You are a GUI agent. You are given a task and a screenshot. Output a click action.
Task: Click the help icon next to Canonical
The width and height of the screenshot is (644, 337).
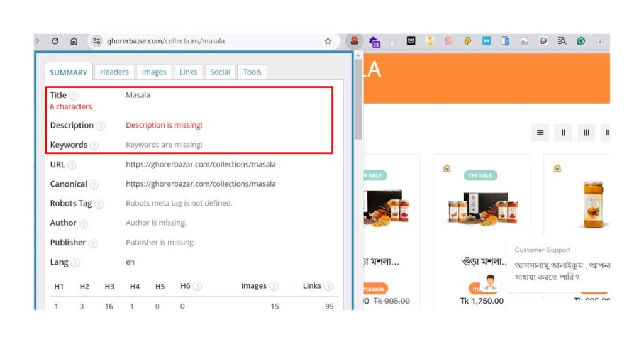click(x=94, y=185)
